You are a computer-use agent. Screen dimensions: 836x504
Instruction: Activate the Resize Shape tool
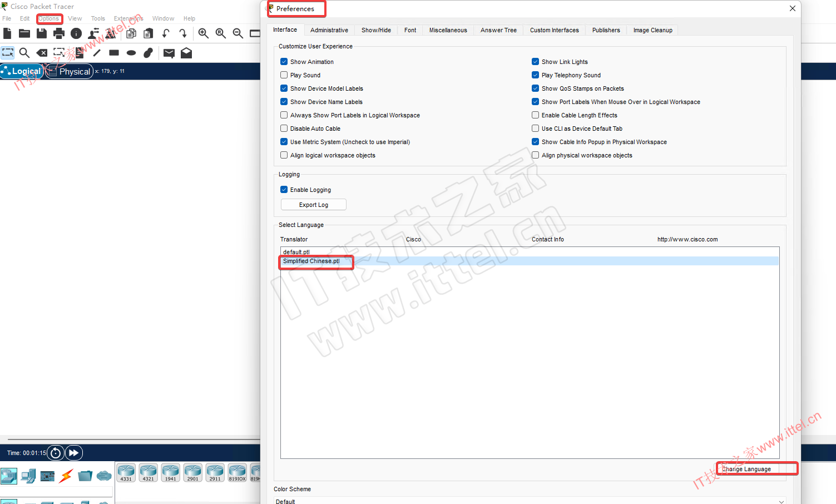[x=59, y=53]
